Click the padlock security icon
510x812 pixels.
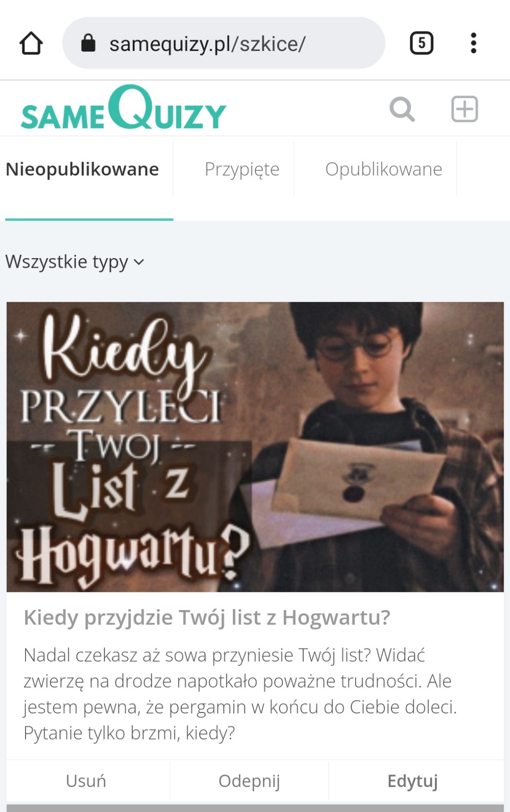[88, 43]
